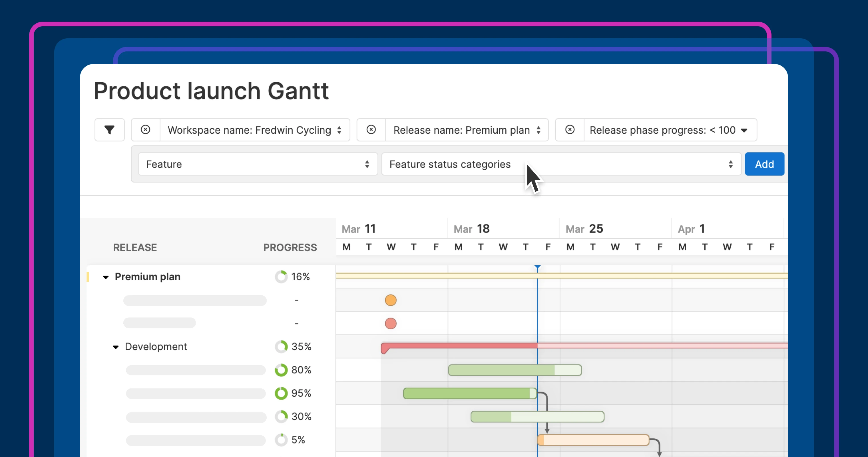This screenshot has width=868, height=457.
Task: Collapse the Development phase row
Action: [116, 347]
